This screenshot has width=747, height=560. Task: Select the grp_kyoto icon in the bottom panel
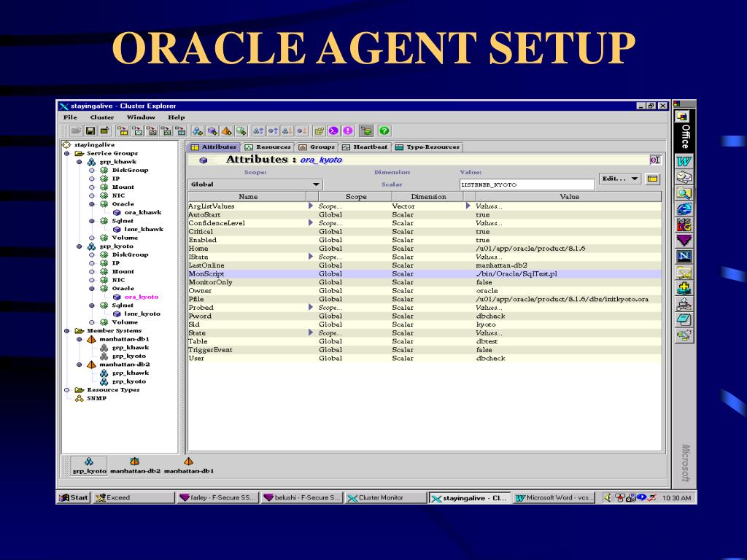click(x=89, y=466)
